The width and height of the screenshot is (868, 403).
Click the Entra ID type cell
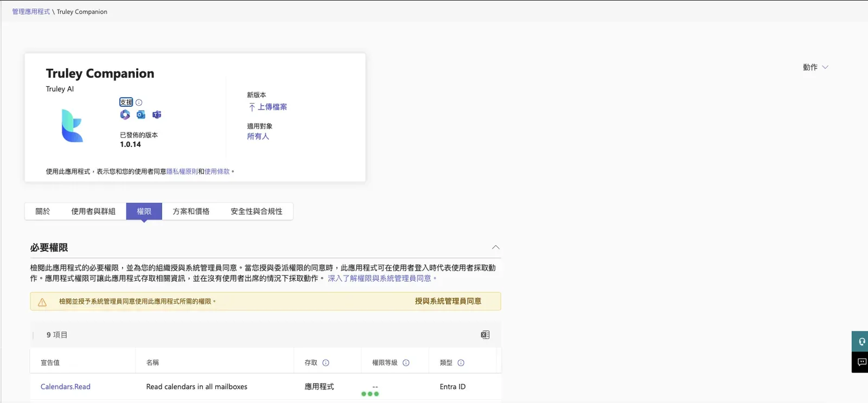point(453,387)
